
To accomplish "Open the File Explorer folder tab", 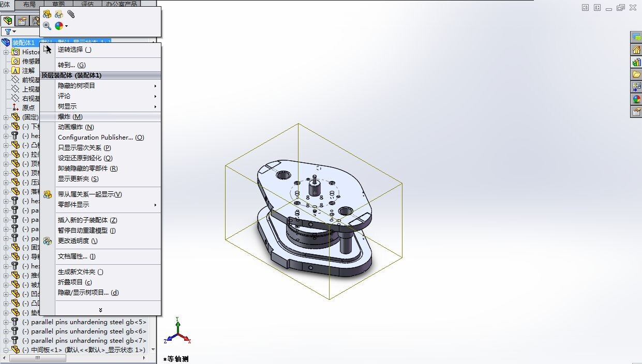I will pos(636,74).
